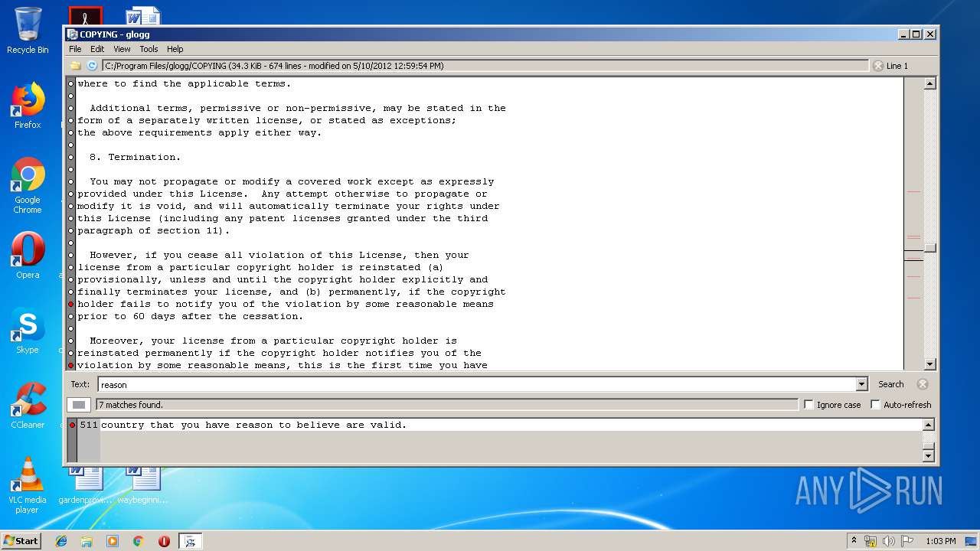Toggle mark bullet on 'Moreover, your license' line
Screen dimensions: 980x551
[71, 341]
